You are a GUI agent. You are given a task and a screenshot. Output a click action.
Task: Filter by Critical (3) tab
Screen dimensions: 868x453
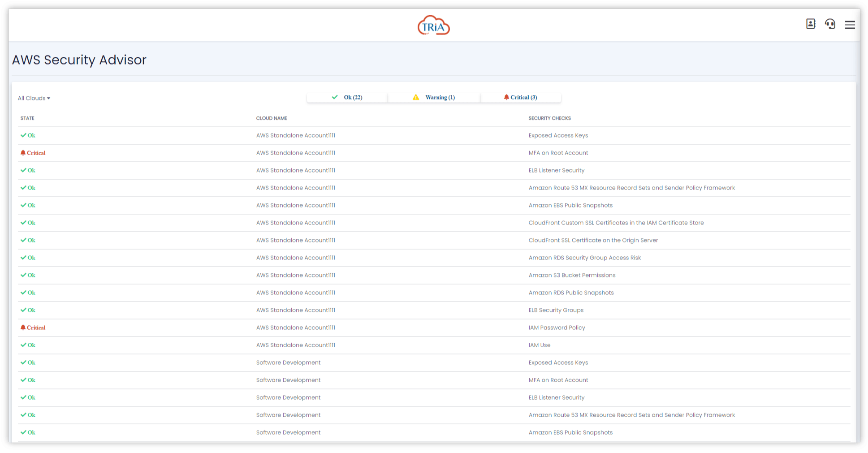click(520, 97)
